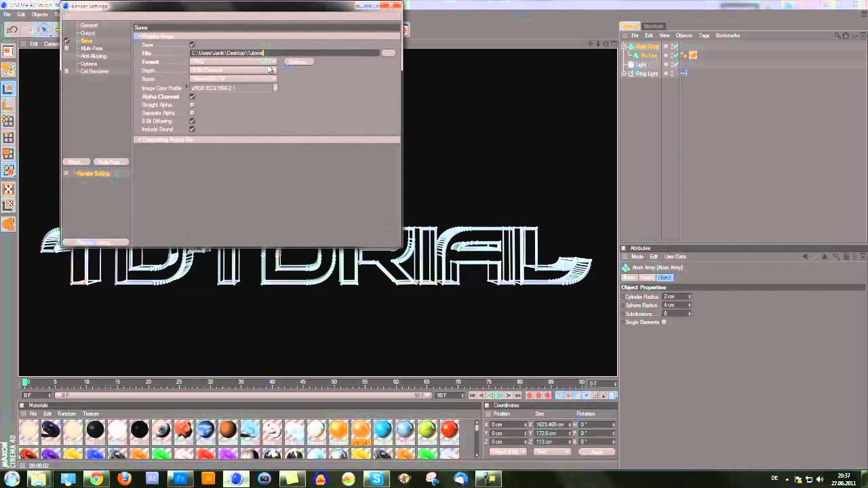Viewport: 868px width, 488px height.
Task: Open the Tags menu in Object Manager
Action: pos(704,35)
